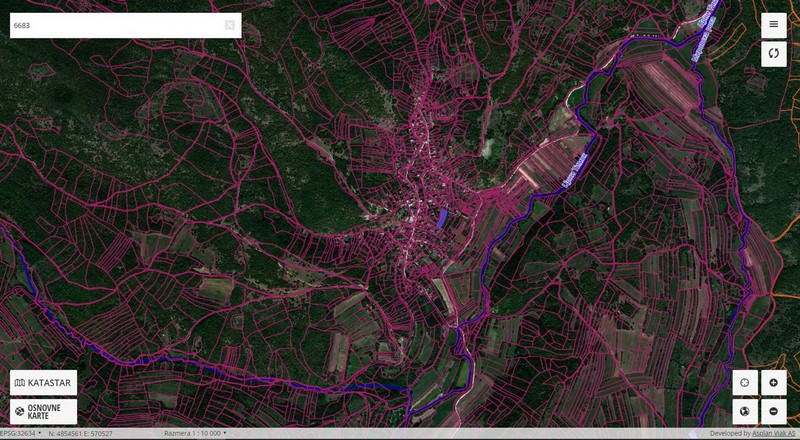Expand the Razmera 1:10 000 scale dropdown
Viewport: 800px width, 440px height.
[x=195, y=434]
